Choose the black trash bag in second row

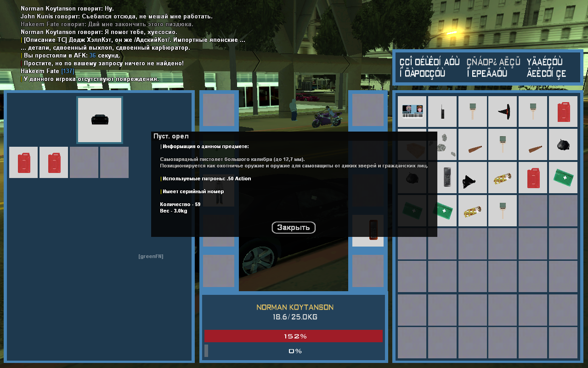point(563,144)
